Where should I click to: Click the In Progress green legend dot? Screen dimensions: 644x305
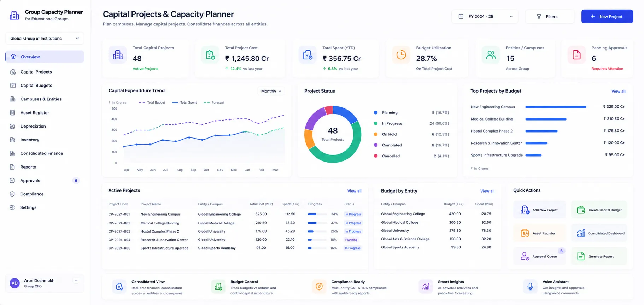[375, 123]
